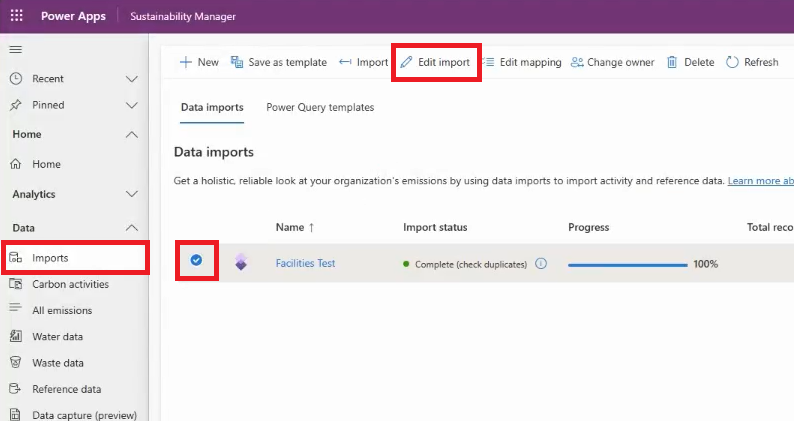
Task: Click the Water data icon
Action: 16,336
